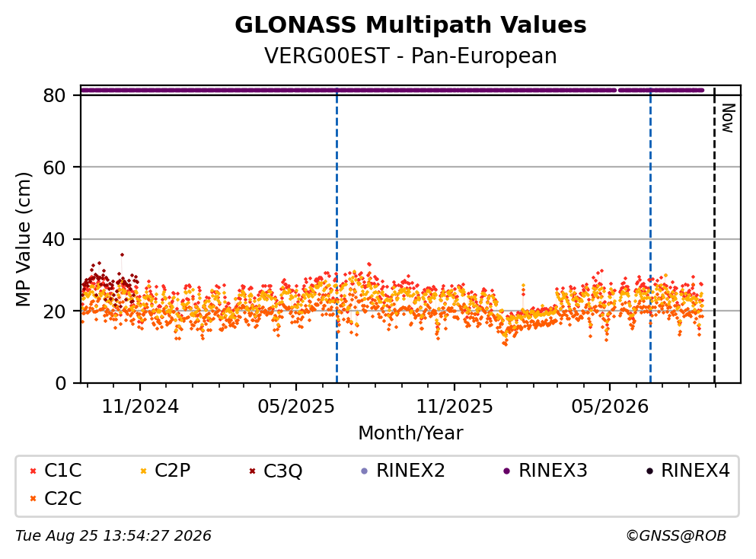756x559 pixels.
Task: Click the first blue dashed vertical line
Action: [337, 235]
